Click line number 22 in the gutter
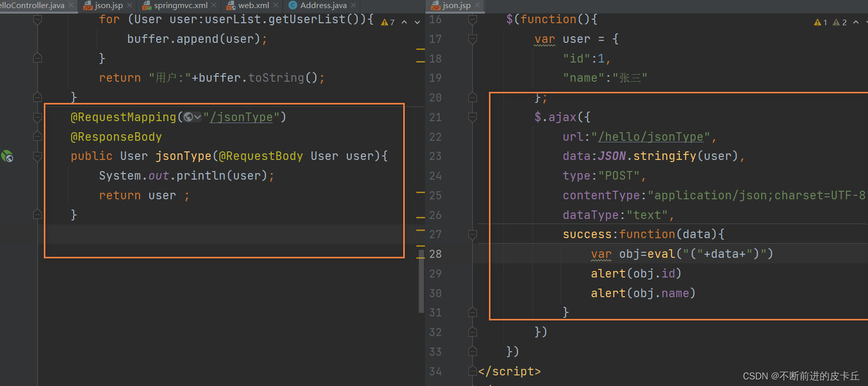The height and width of the screenshot is (386, 868). (x=436, y=137)
